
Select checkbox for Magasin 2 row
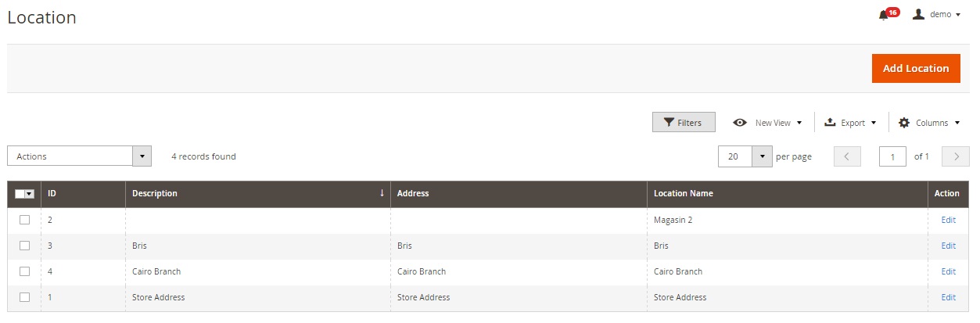(24, 220)
